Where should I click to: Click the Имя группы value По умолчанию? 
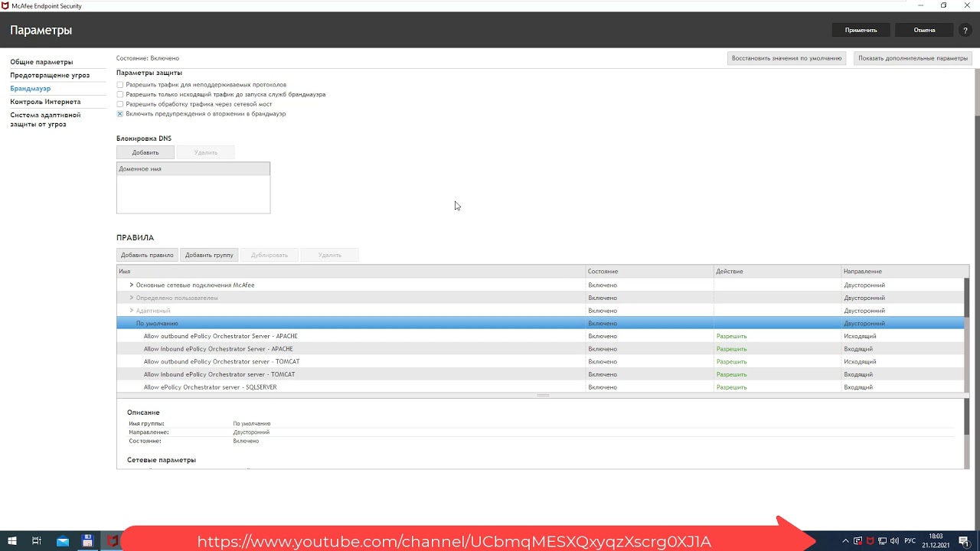(252, 423)
